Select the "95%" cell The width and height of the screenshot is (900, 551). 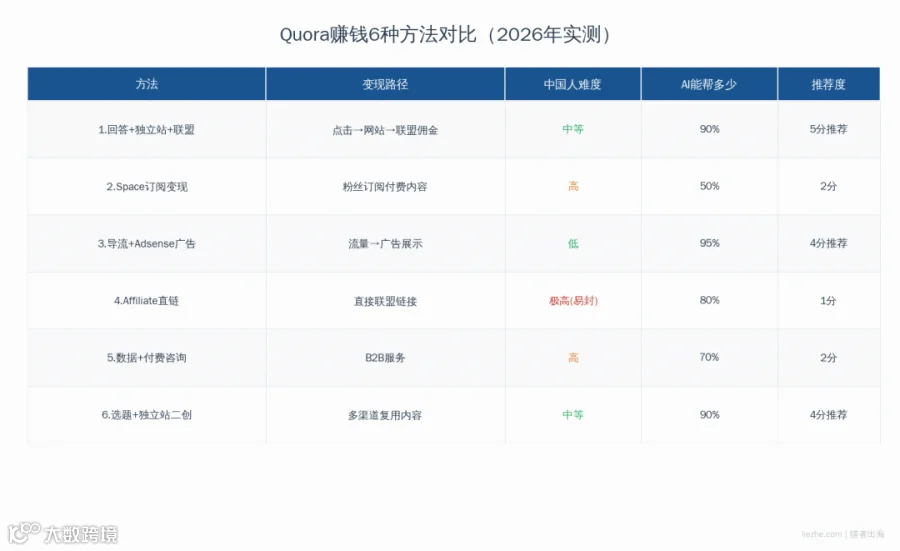[x=709, y=243]
